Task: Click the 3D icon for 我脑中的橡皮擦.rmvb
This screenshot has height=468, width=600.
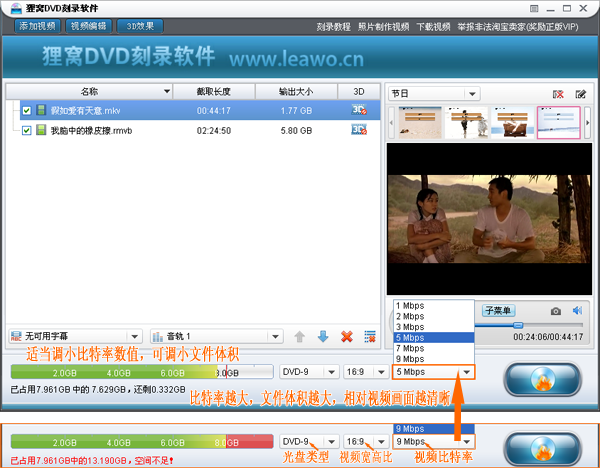Action: [359, 130]
